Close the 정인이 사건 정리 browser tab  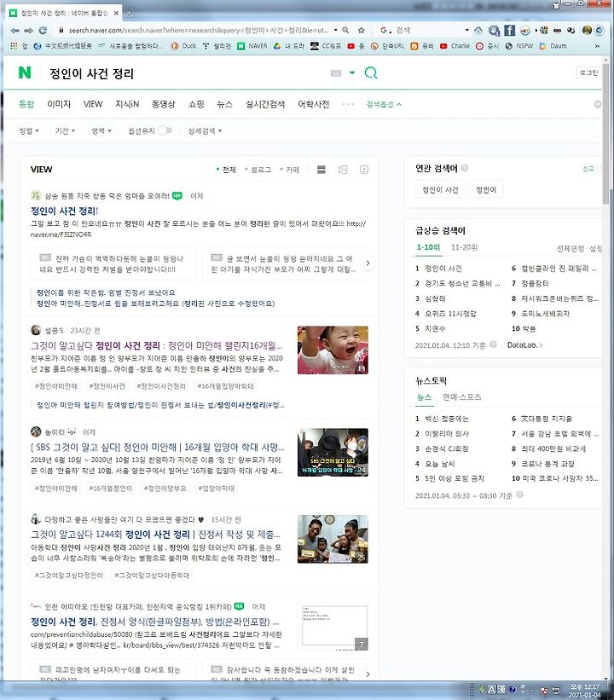pos(116,14)
